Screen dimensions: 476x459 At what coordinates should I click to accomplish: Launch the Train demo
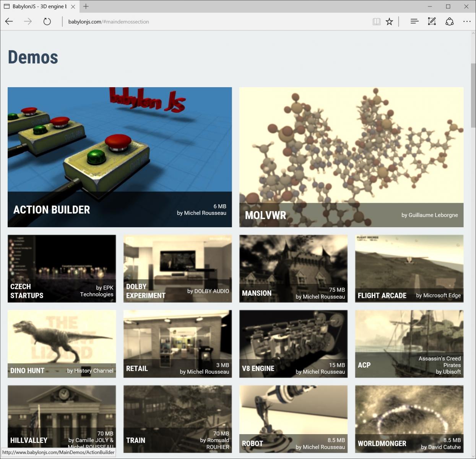(177, 419)
